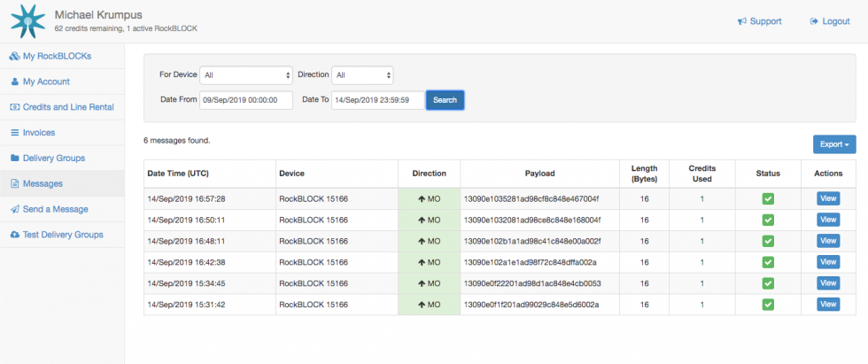The image size is (868, 364).
Task: Open the Direction filter dropdown
Action: click(363, 75)
